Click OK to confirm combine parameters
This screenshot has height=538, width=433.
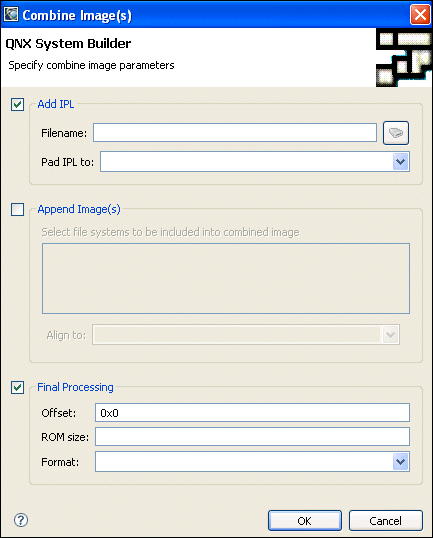(305, 521)
